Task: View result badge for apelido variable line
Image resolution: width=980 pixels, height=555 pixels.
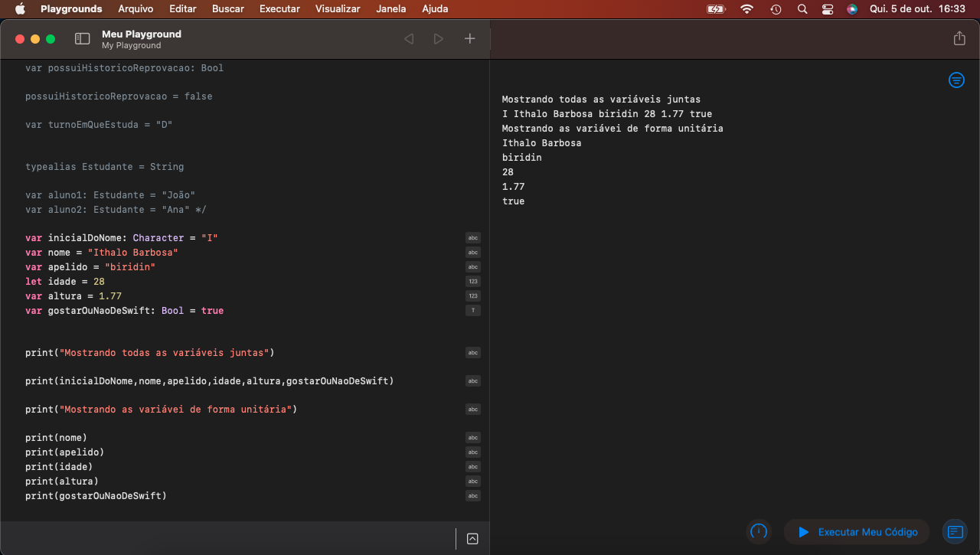Action: pyautogui.click(x=473, y=267)
